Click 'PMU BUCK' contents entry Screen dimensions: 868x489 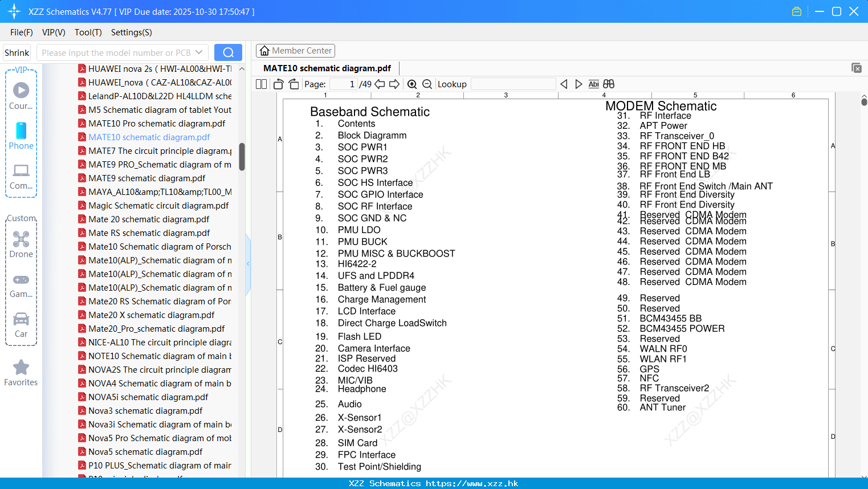[362, 242]
